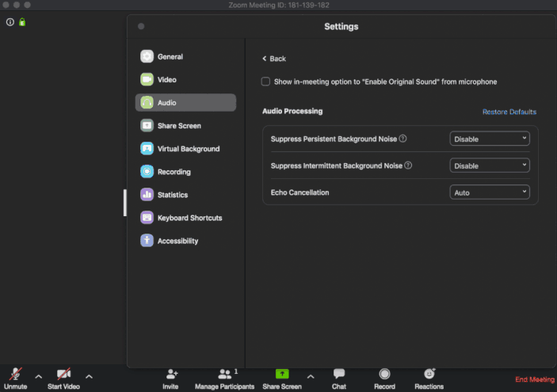Click End Meeting

535,380
